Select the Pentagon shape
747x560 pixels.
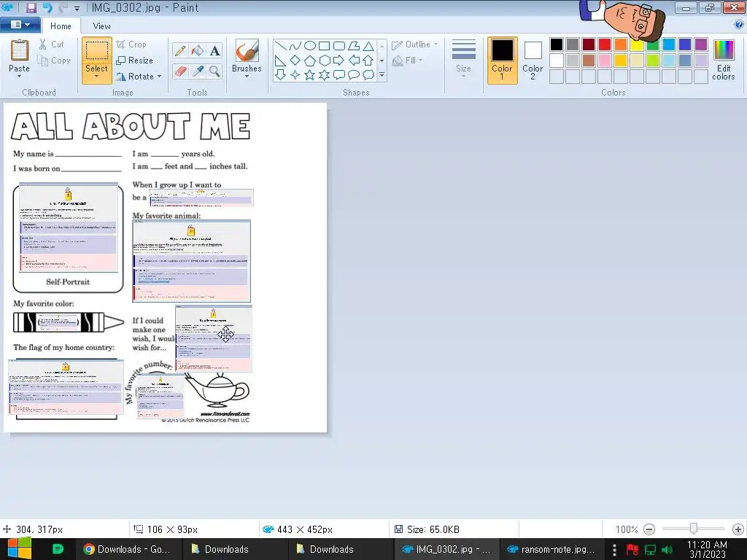(x=309, y=61)
